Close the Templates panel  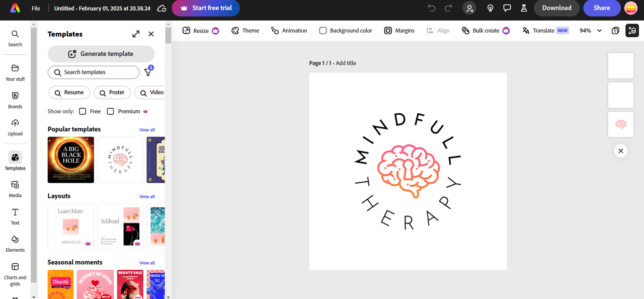click(x=151, y=34)
